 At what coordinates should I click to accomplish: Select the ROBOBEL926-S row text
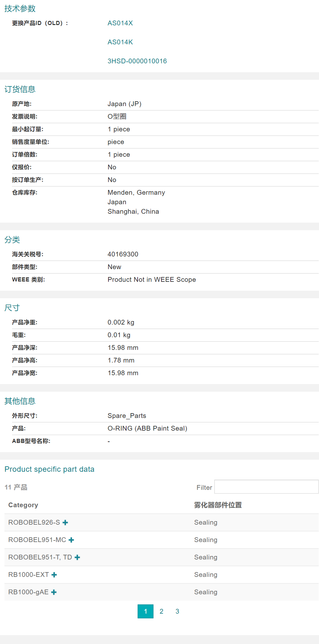click(x=34, y=522)
